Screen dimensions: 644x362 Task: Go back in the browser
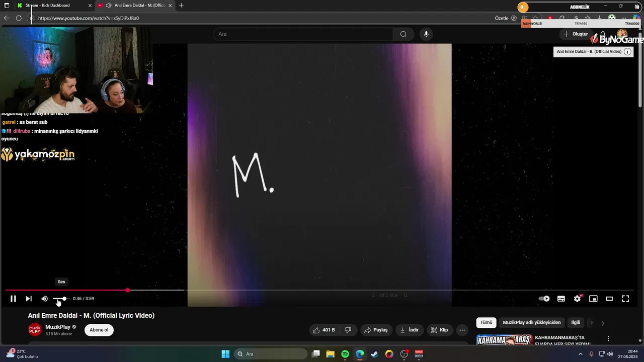[x=7, y=18]
